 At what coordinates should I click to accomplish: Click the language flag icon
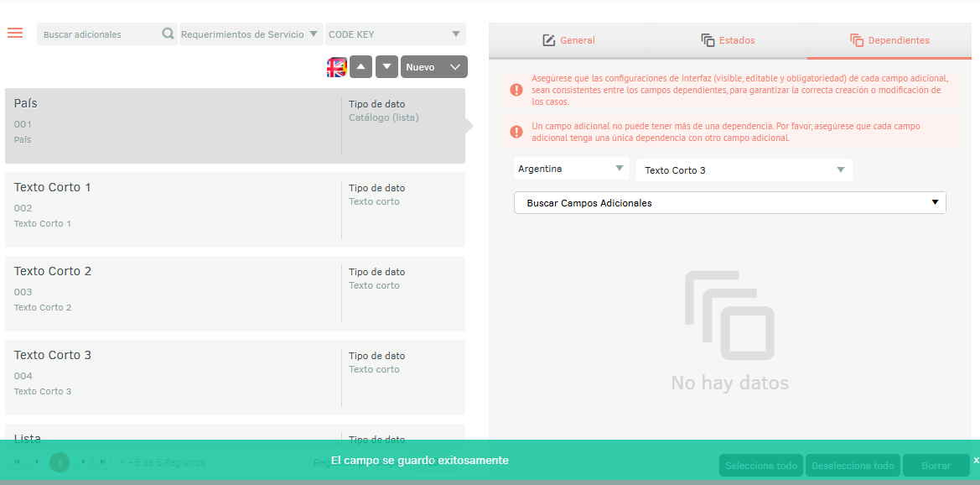[336, 67]
